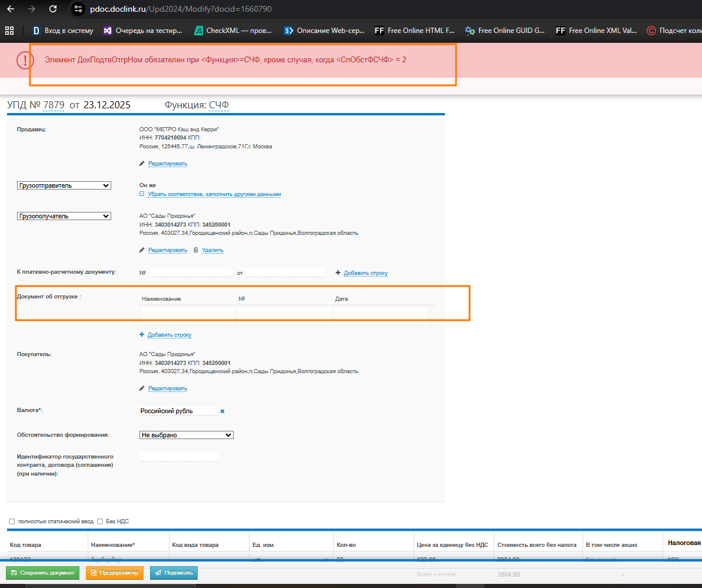This screenshot has width=702, height=588.
Task: Clear currency with blue x icon
Action: (222, 411)
